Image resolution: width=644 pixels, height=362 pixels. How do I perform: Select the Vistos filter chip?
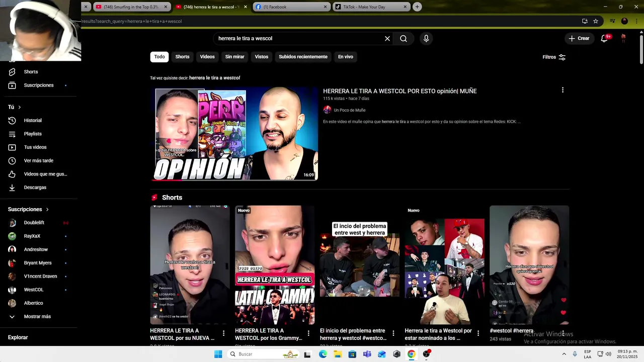[x=262, y=57]
